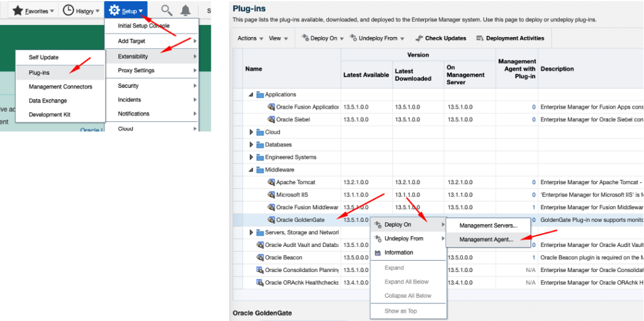Click the Oracle Fusion Middleware icon

click(x=271, y=207)
